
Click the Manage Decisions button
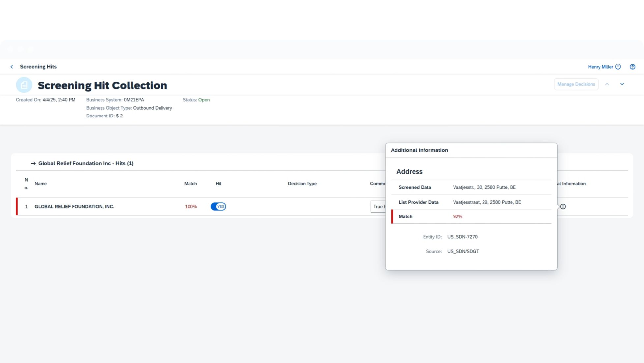click(x=576, y=84)
